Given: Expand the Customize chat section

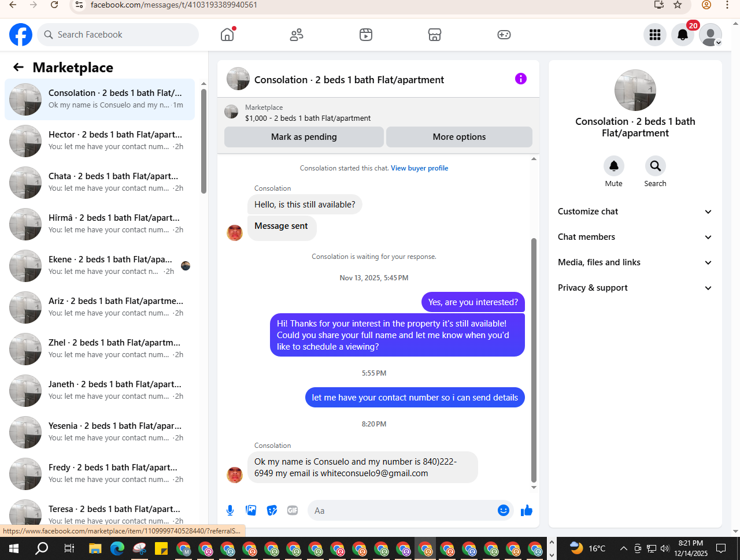Looking at the screenshot, I should point(635,212).
